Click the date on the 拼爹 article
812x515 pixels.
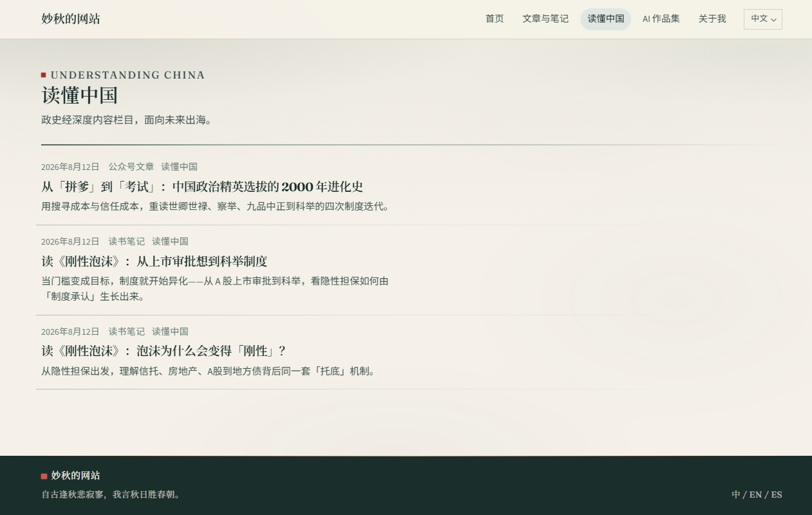70,167
